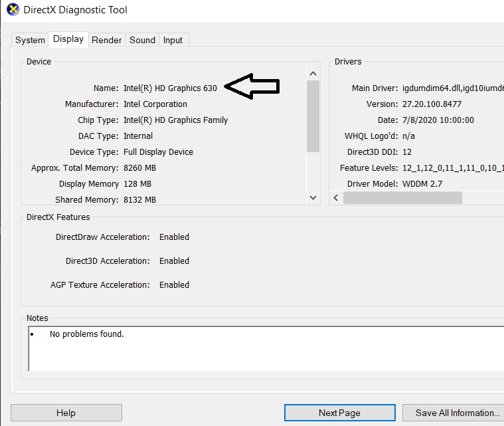The image size is (504, 426).
Task: Click the DAC Type 'Internal' value
Action: click(138, 136)
